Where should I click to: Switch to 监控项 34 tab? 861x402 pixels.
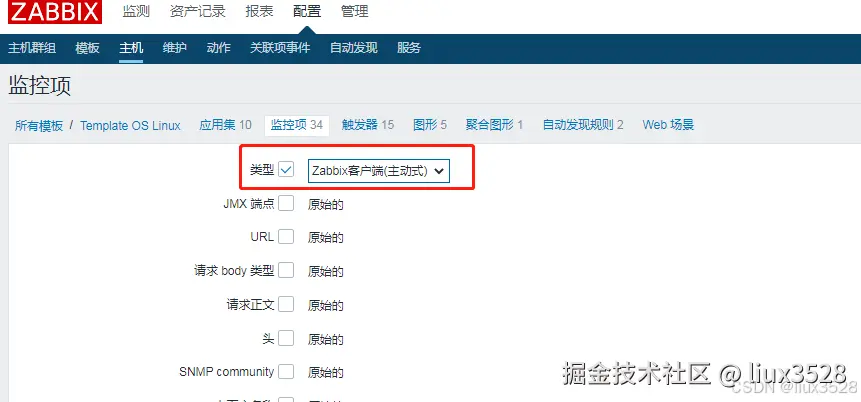pos(297,125)
